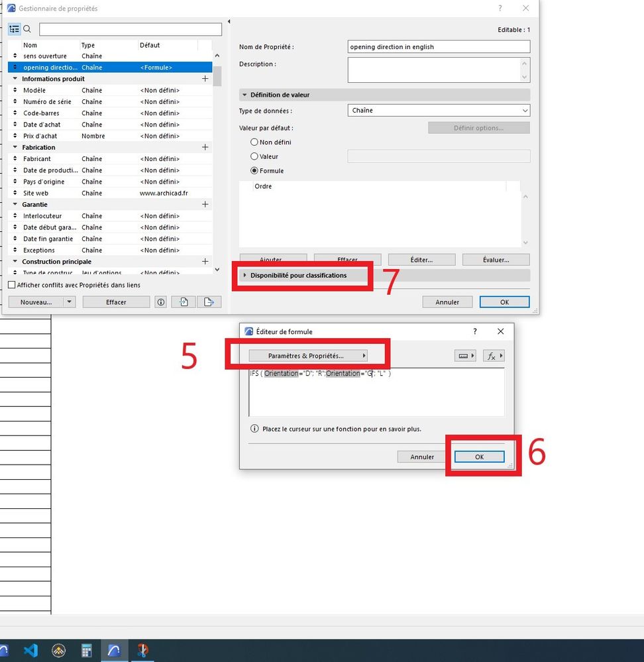The width and height of the screenshot is (644, 662).
Task: Select the opening directio... property row
Action: click(110, 67)
